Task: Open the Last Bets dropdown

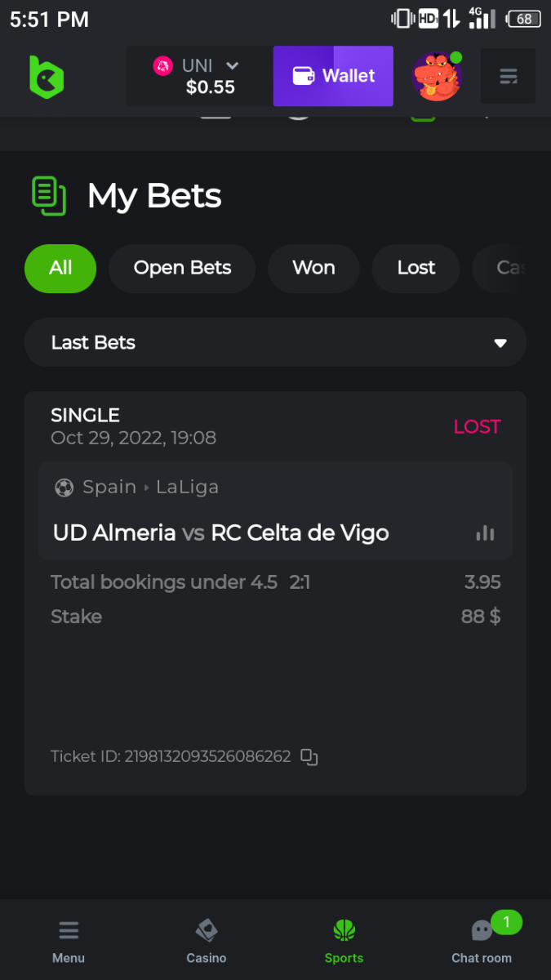Action: (x=275, y=343)
